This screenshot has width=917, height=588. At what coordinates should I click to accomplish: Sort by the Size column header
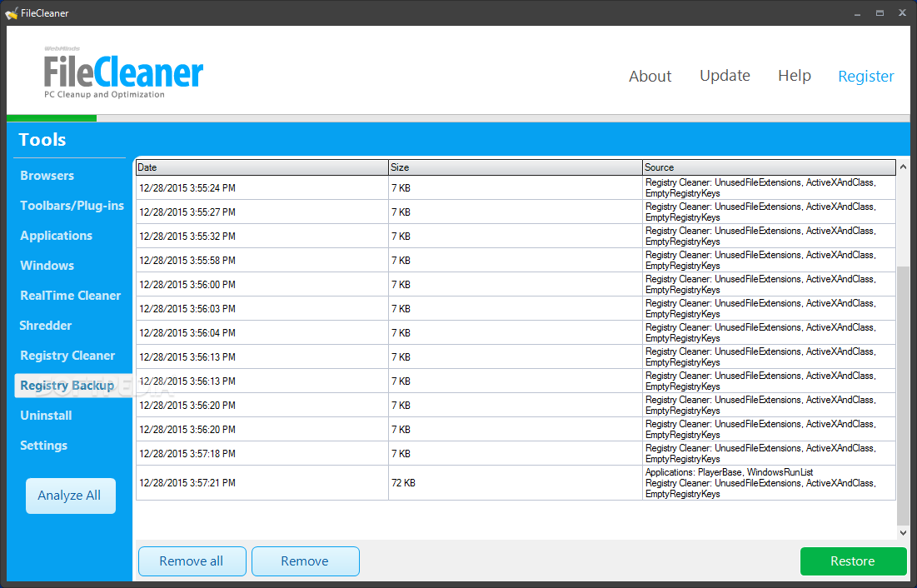pyautogui.click(x=516, y=167)
